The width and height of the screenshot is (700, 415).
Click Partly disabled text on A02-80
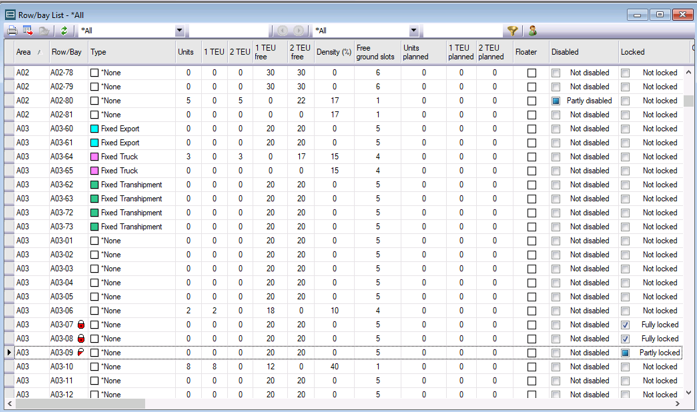tap(589, 101)
